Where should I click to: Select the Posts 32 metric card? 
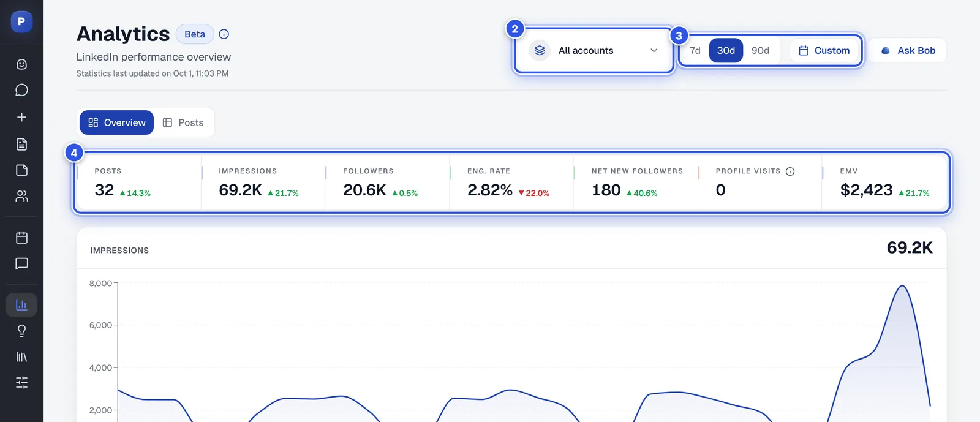(x=139, y=183)
